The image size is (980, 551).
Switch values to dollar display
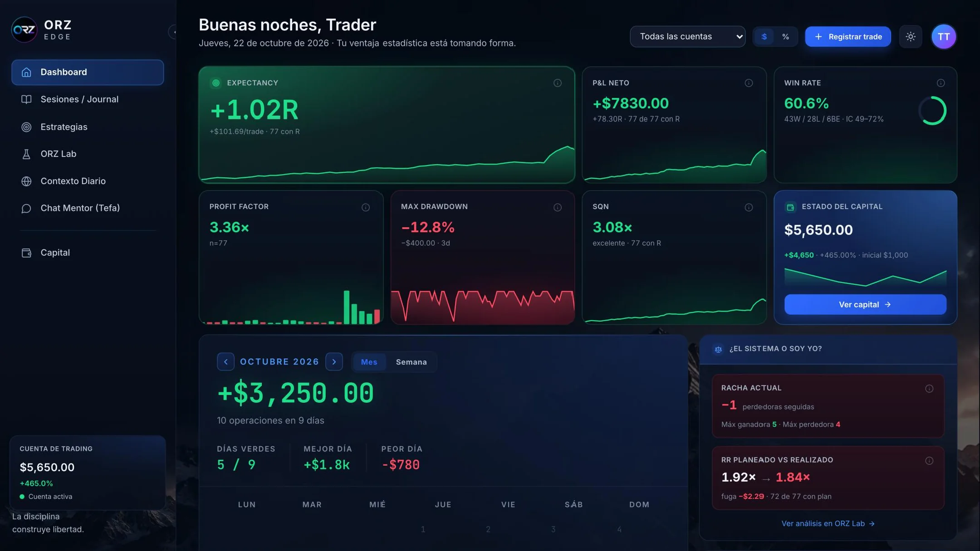[x=764, y=36]
